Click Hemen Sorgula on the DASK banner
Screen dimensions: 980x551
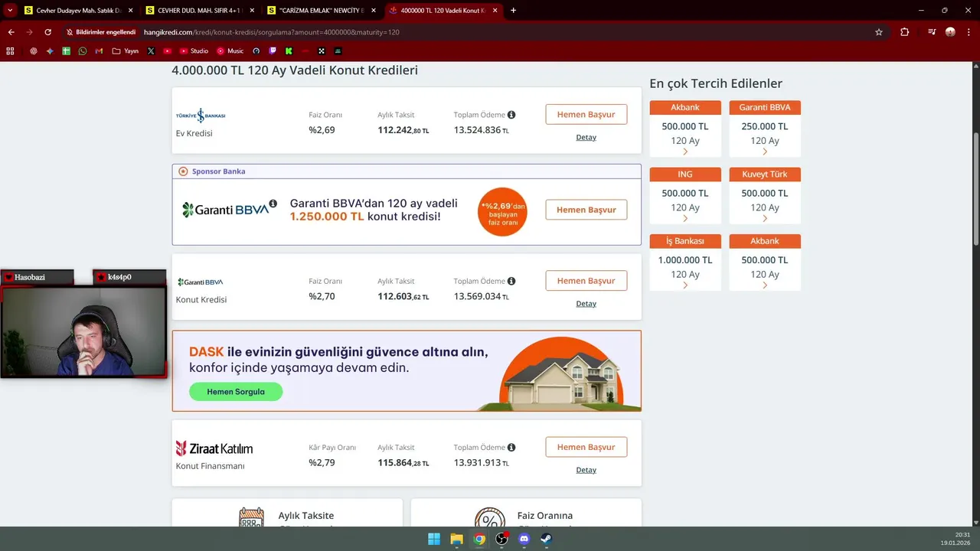click(236, 392)
